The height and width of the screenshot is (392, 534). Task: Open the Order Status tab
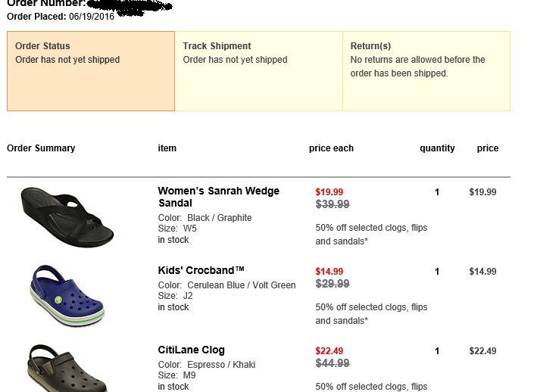[90, 71]
